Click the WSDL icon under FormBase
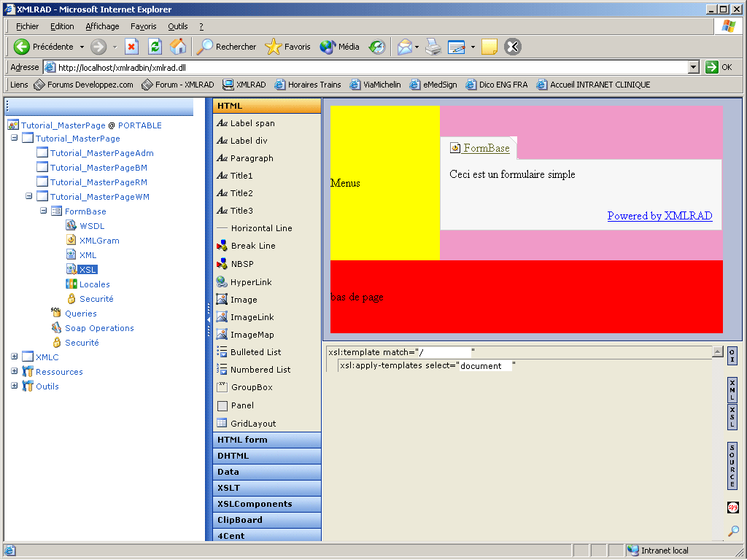Viewport: 747px width, 560px height. tap(71, 226)
